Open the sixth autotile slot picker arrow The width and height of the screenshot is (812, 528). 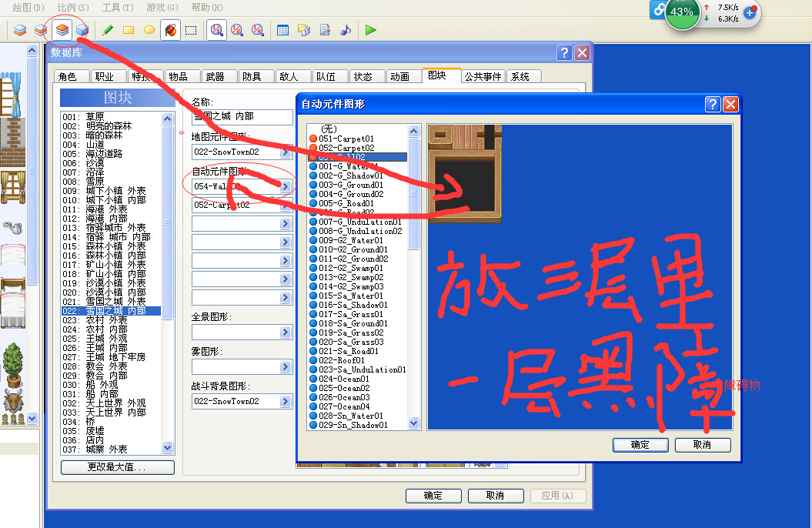point(286,279)
